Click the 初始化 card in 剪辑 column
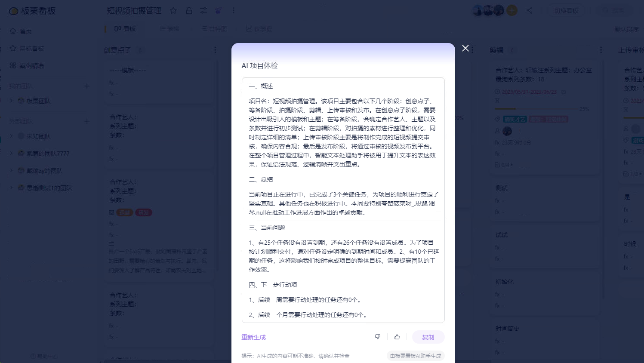Viewport: 644px width, 363px height. (544, 293)
